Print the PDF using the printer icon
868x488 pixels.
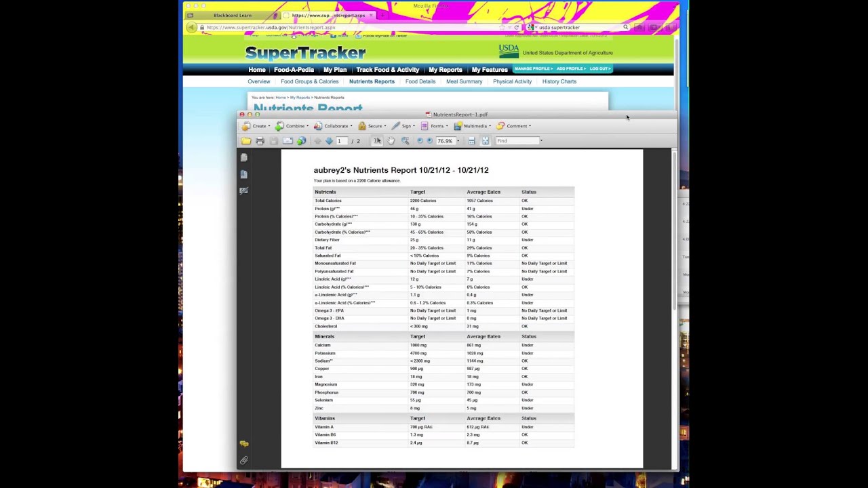pyautogui.click(x=260, y=141)
